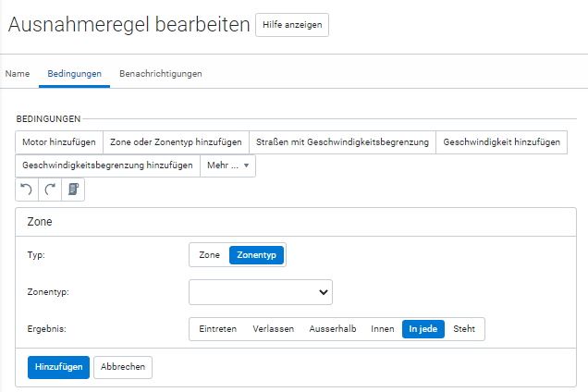
Task: Select the Zonentyp type option
Action: tap(256, 254)
